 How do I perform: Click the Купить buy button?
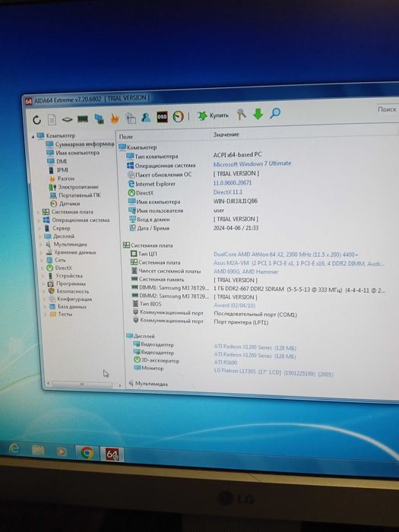[213, 116]
